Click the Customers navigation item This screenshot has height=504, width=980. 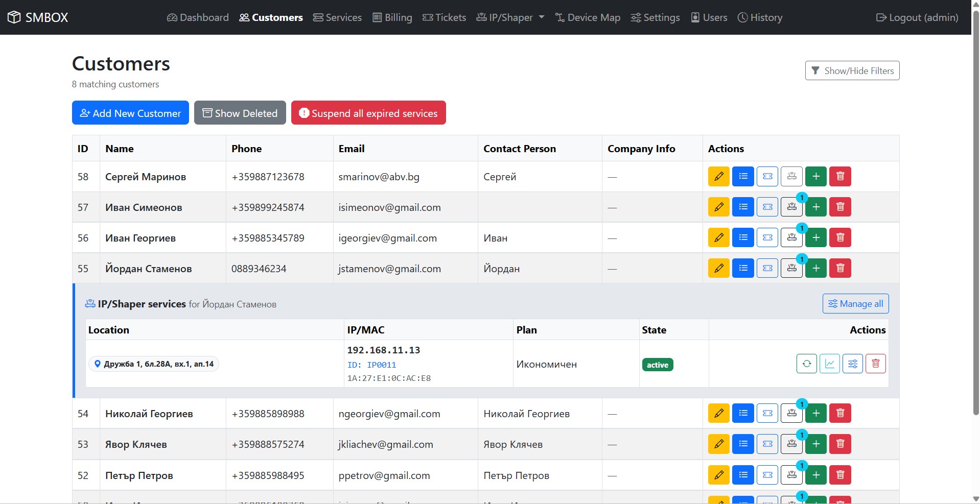[271, 17]
